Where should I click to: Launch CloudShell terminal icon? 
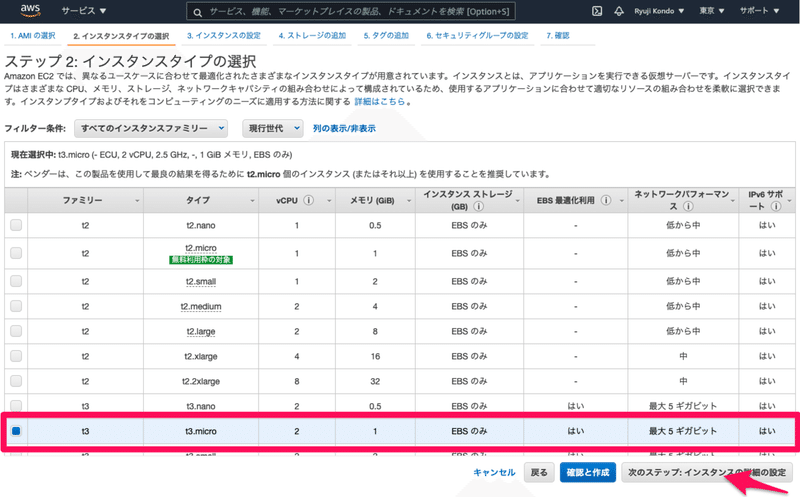click(x=596, y=11)
